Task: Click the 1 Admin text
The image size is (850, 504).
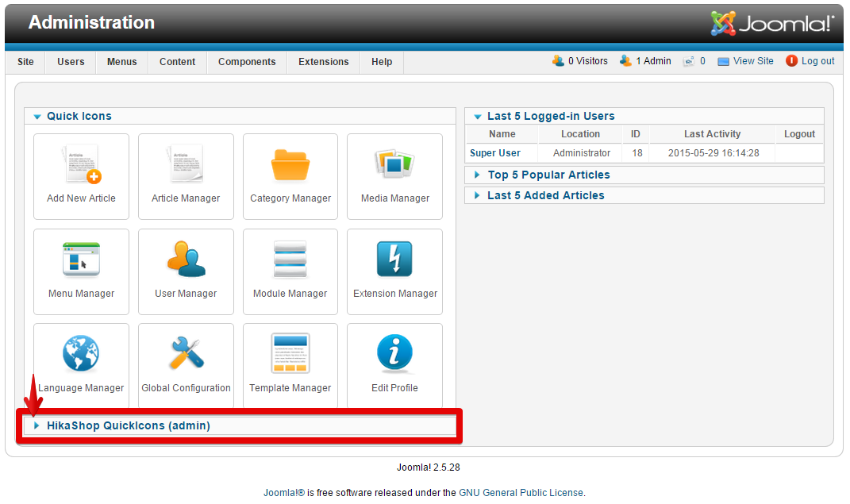Action: point(653,60)
